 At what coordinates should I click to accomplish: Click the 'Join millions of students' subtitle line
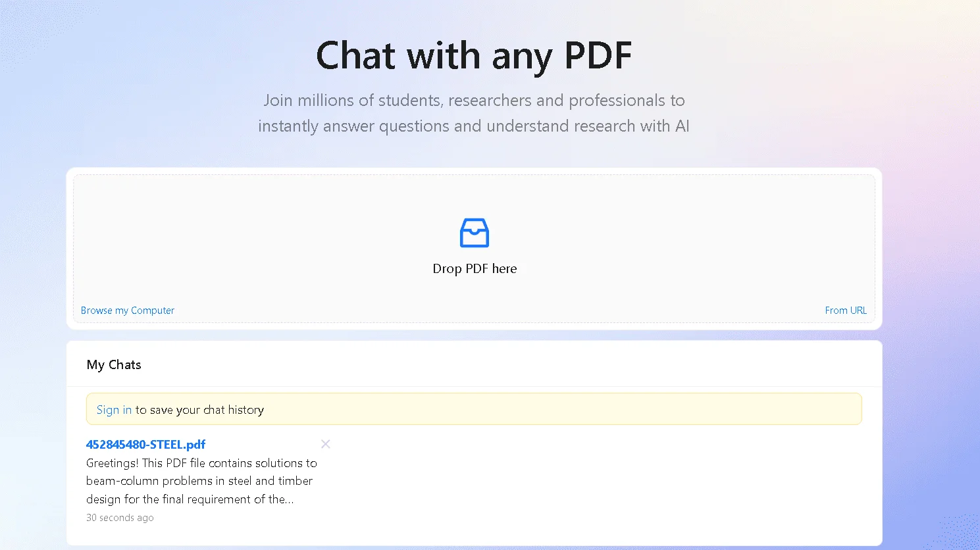coord(474,100)
